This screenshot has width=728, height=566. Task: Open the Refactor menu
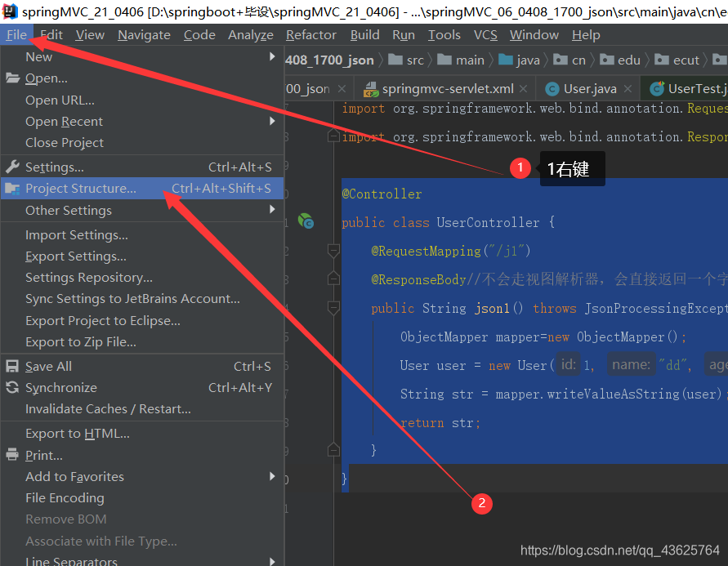pyautogui.click(x=311, y=35)
